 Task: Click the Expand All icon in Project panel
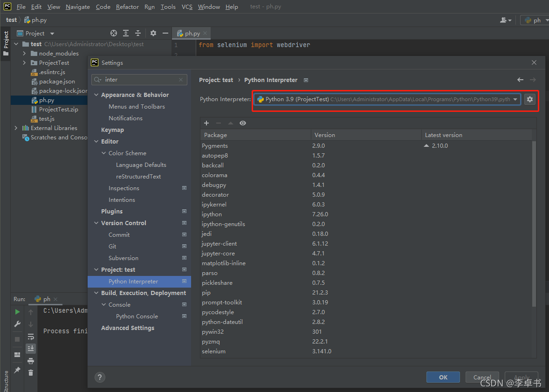[126, 33]
